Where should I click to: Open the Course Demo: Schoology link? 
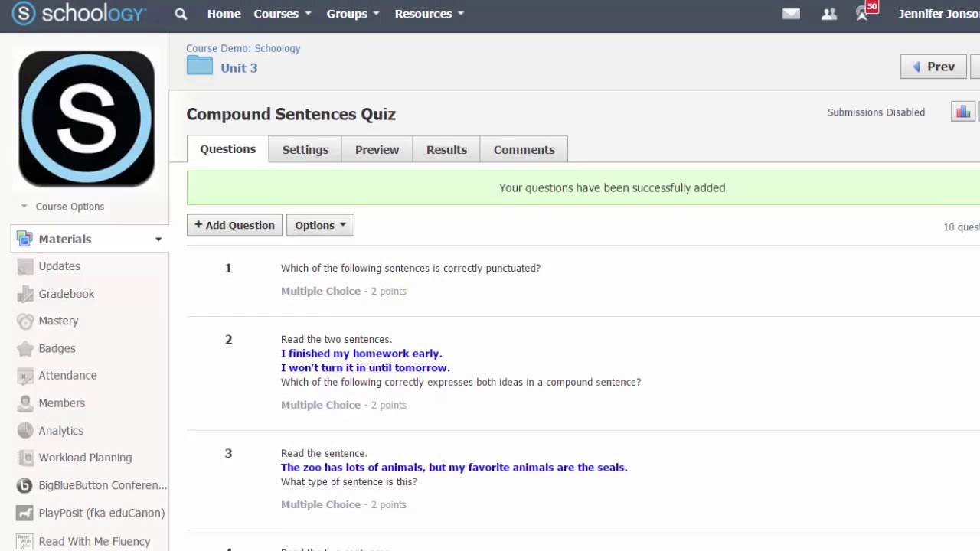pyautogui.click(x=243, y=48)
